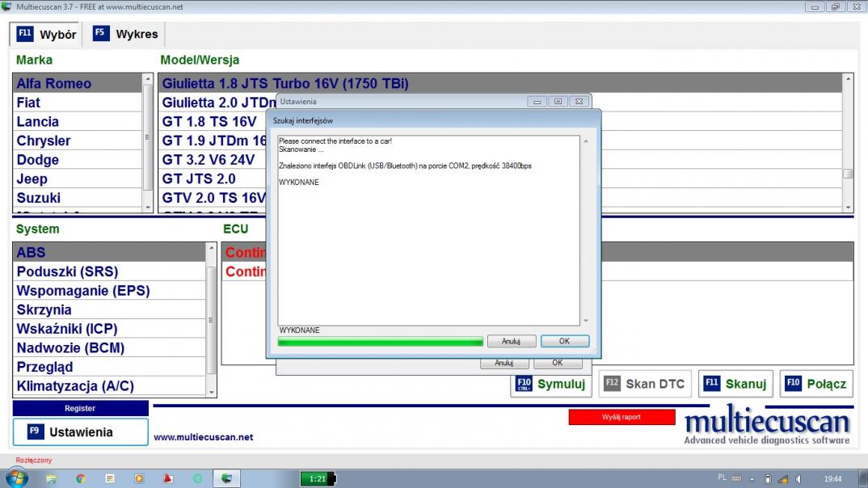This screenshot has width=868, height=488.
Task: Select Giulietta 1.8 JTS Turbo 16V model
Action: pyautogui.click(x=500, y=83)
